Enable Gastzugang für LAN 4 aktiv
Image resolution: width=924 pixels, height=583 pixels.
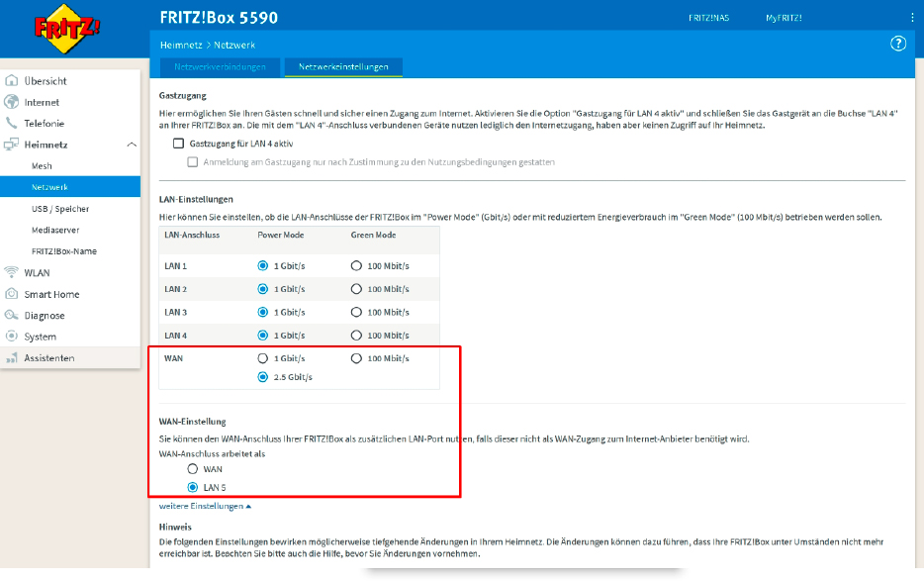point(178,144)
